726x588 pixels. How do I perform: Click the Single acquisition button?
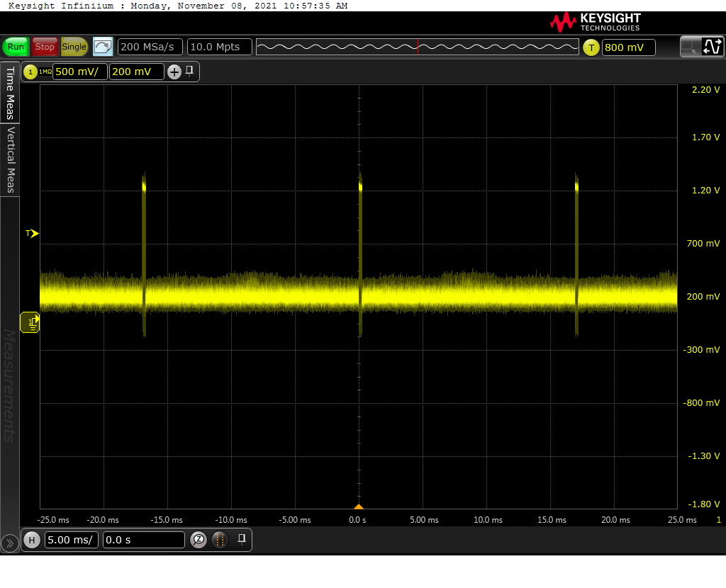[74, 47]
